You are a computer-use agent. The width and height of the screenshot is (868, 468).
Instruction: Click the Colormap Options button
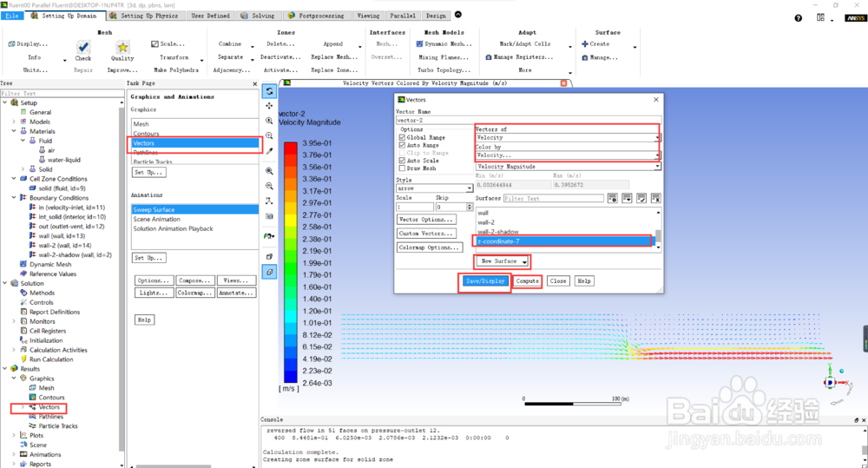pos(429,247)
